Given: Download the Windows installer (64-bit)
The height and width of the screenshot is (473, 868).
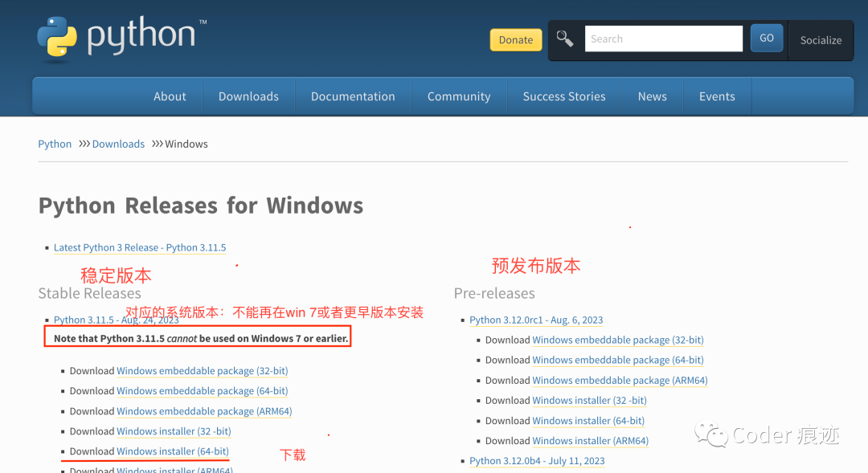Looking at the screenshot, I should (174, 451).
